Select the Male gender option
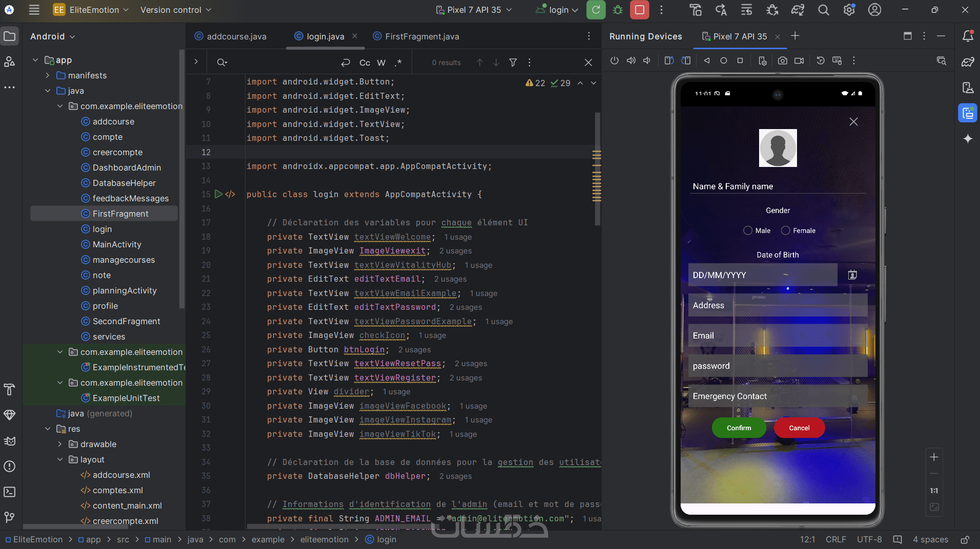The height and width of the screenshot is (549, 980). [757, 230]
